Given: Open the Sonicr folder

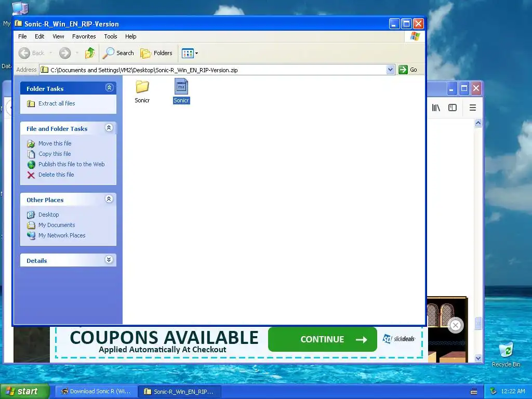Looking at the screenshot, I should coord(142,90).
